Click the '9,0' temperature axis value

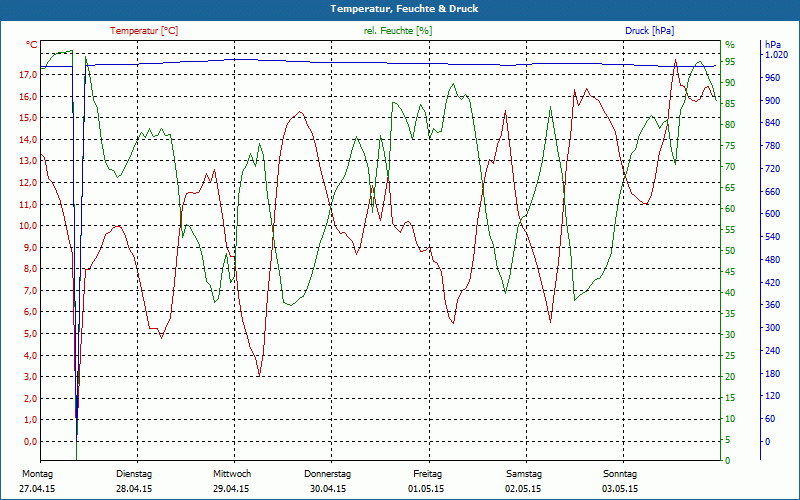pos(30,247)
